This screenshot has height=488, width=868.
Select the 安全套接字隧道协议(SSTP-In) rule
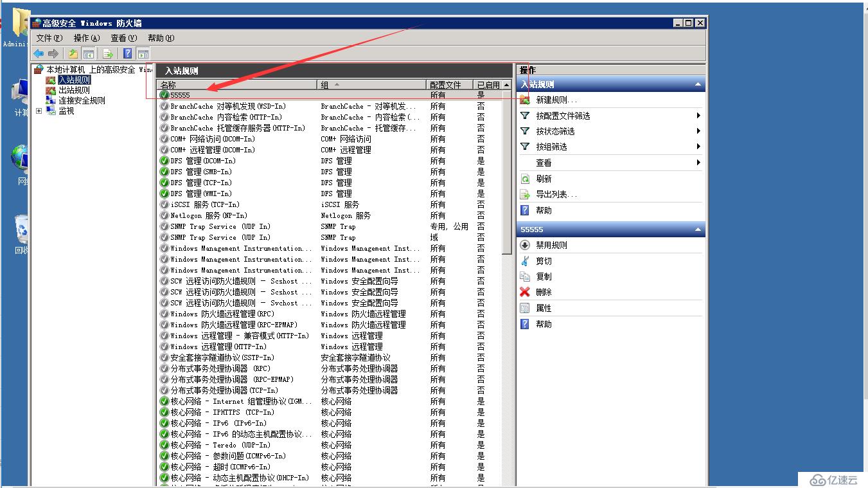(x=330, y=357)
